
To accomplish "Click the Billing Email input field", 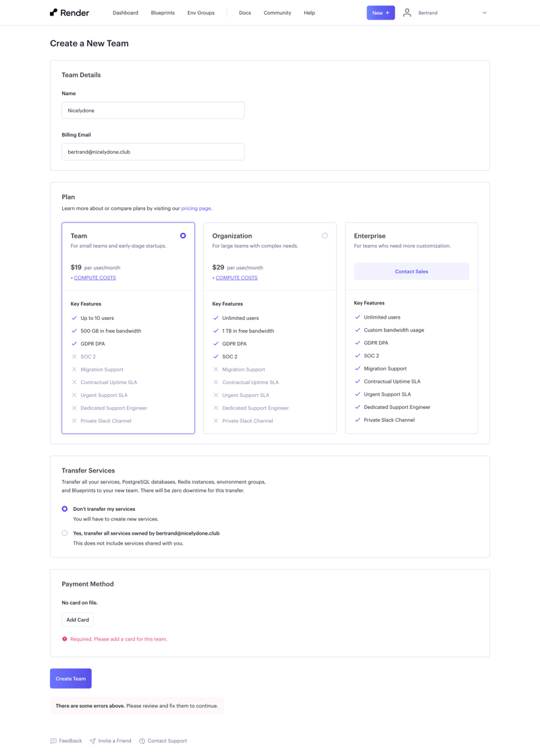I will 153,151.
